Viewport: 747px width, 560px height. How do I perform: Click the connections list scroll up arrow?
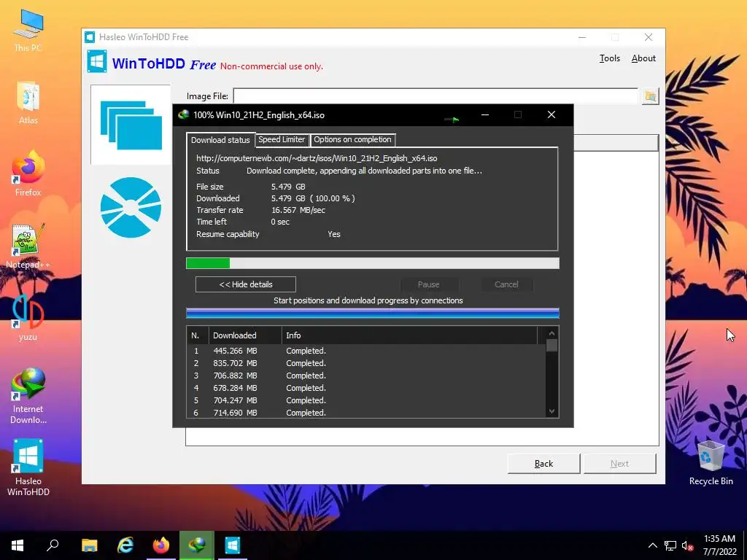click(551, 334)
